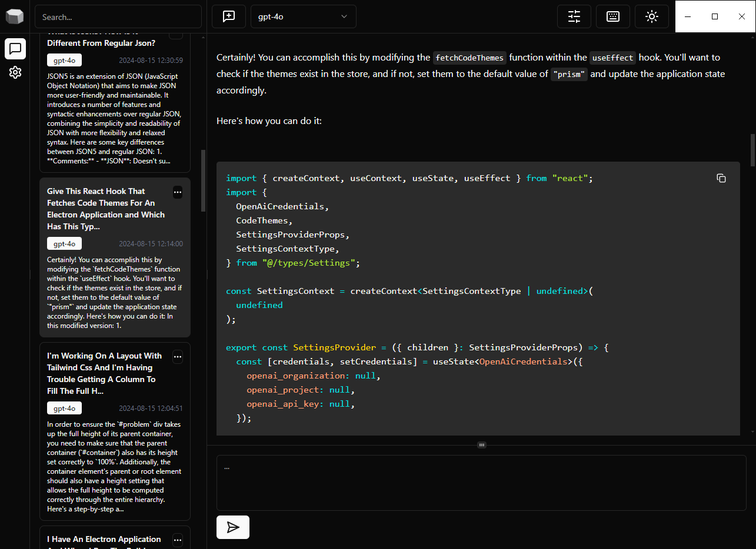756x549 pixels.
Task: Click the send message arrow button
Action: click(233, 527)
